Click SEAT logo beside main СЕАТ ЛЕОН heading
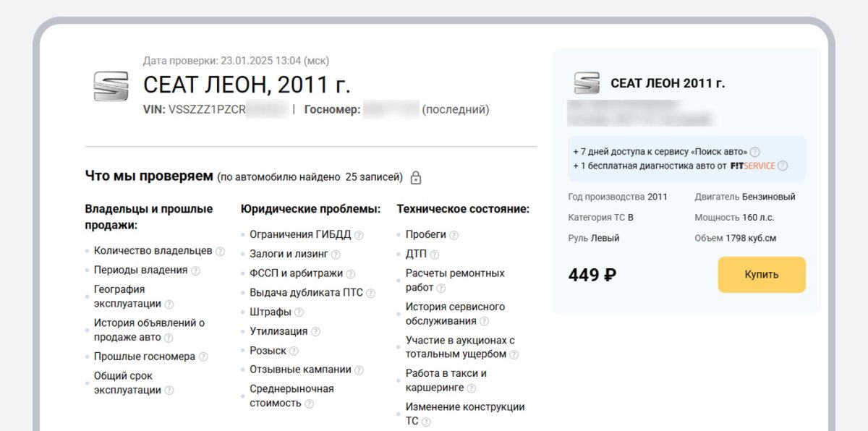This screenshot has height=431, width=868. (111, 86)
